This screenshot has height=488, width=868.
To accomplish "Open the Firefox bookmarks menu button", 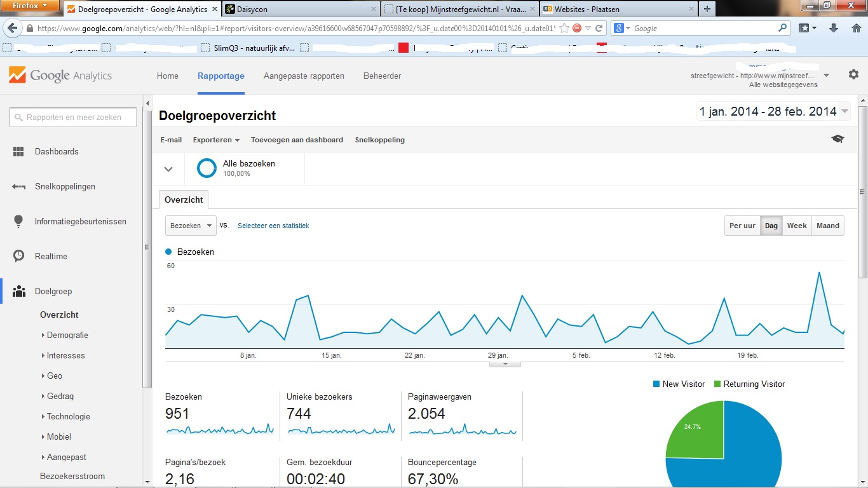I will (x=808, y=28).
